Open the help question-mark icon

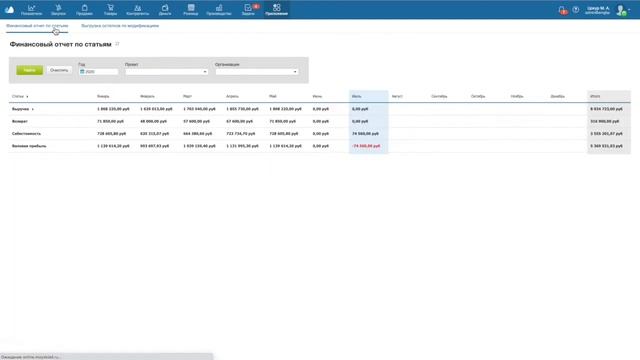point(576,9)
